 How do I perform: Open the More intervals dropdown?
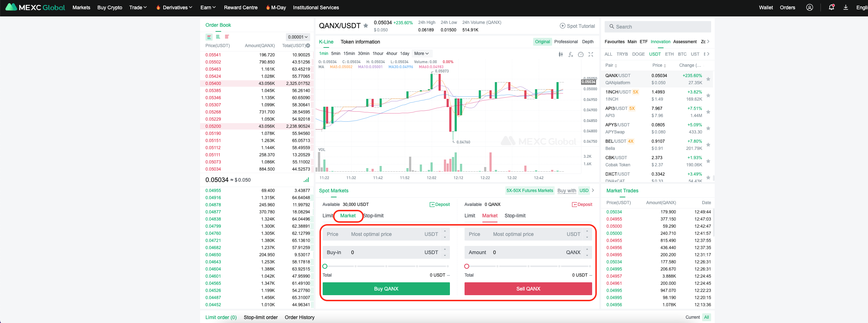pyautogui.click(x=421, y=54)
